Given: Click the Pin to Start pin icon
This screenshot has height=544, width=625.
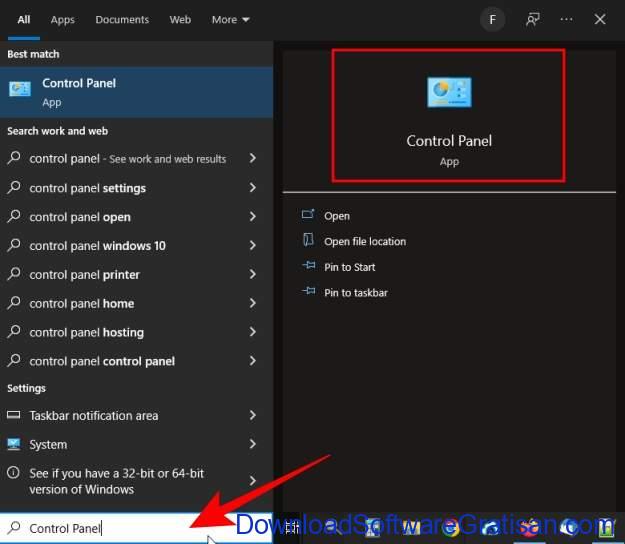Looking at the screenshot, I should pos(309,266).
